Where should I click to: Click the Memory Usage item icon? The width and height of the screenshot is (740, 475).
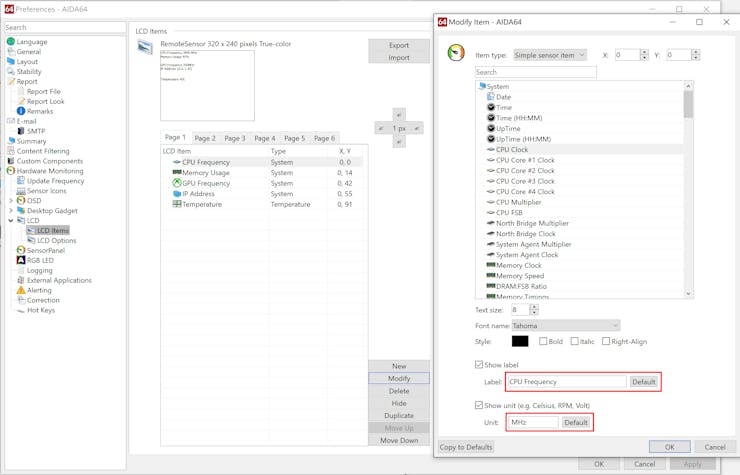click(x=177, y=173)
